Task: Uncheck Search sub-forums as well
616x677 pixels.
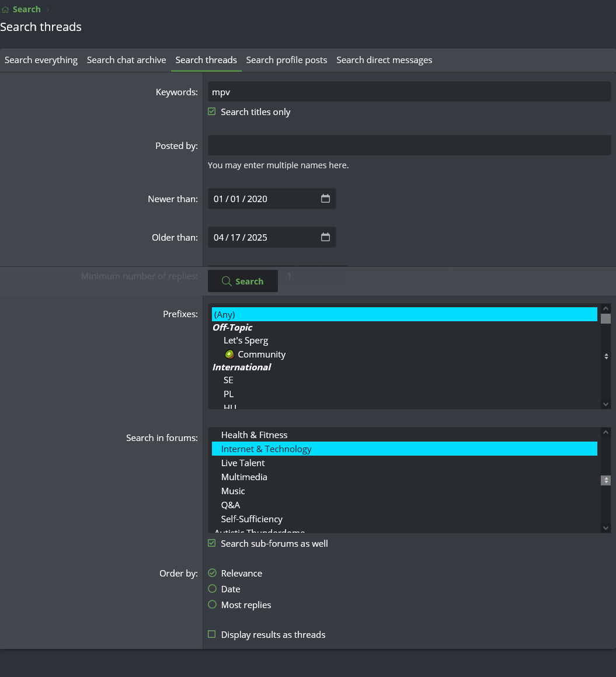Action: coord(211,543)
